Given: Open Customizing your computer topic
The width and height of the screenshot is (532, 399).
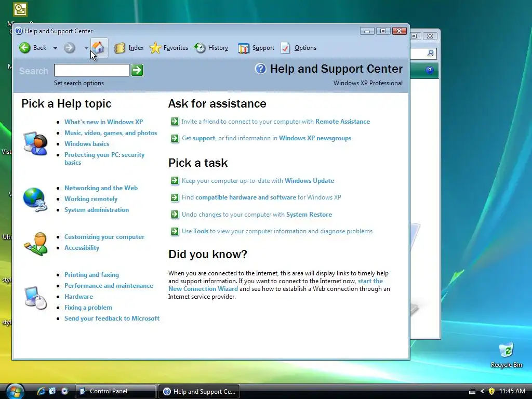Looking at the screenshot, I should pos(104,237).
